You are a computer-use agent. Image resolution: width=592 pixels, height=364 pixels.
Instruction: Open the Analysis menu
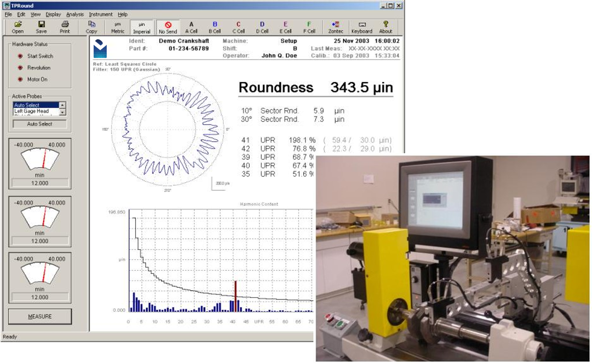click(75, 14)
